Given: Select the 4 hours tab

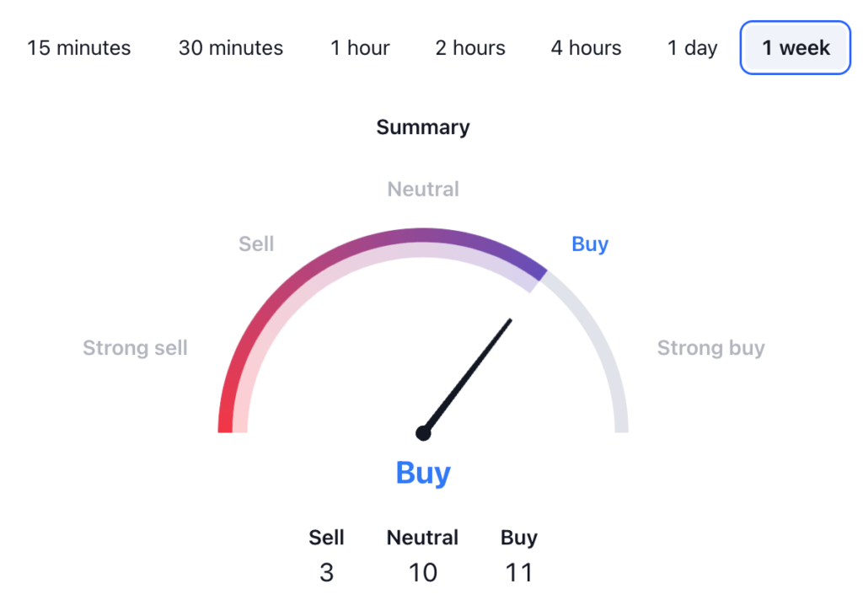Looking at the screenshot, I should tap(586, 48).
